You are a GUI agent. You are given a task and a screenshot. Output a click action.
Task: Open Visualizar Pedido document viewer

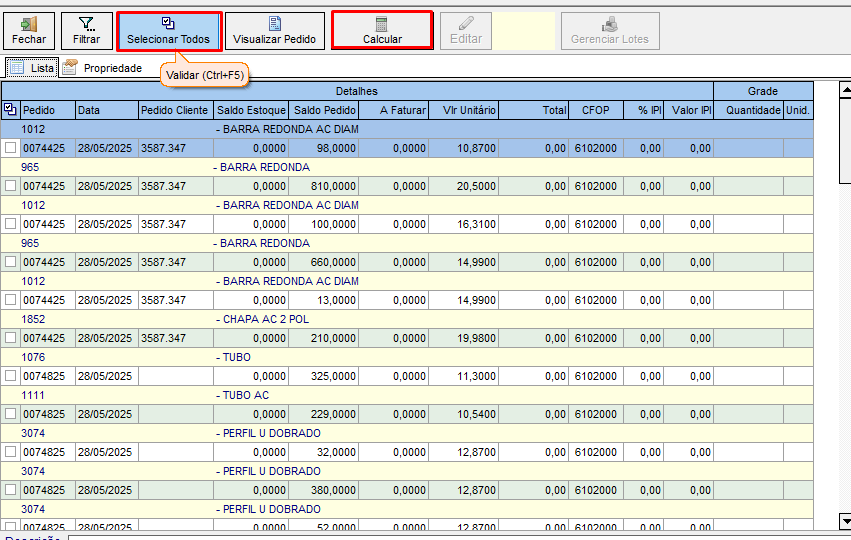pos(274,31)
